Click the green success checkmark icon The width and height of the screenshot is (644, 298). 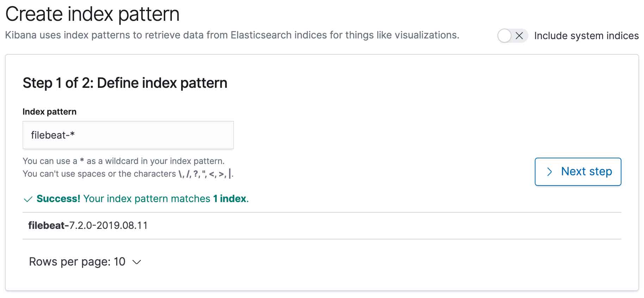(x=28, y=199)
